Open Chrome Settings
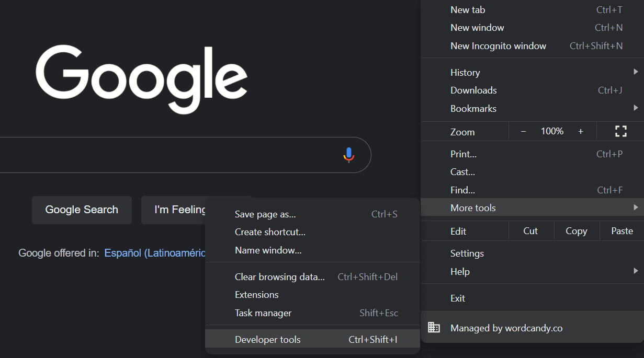The height and width of the screenshot is (358, 644). [x=467, y=253]
